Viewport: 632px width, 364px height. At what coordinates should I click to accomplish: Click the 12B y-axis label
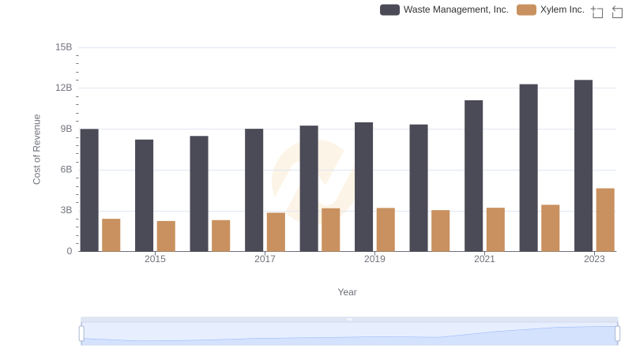(x=64, y=88)
